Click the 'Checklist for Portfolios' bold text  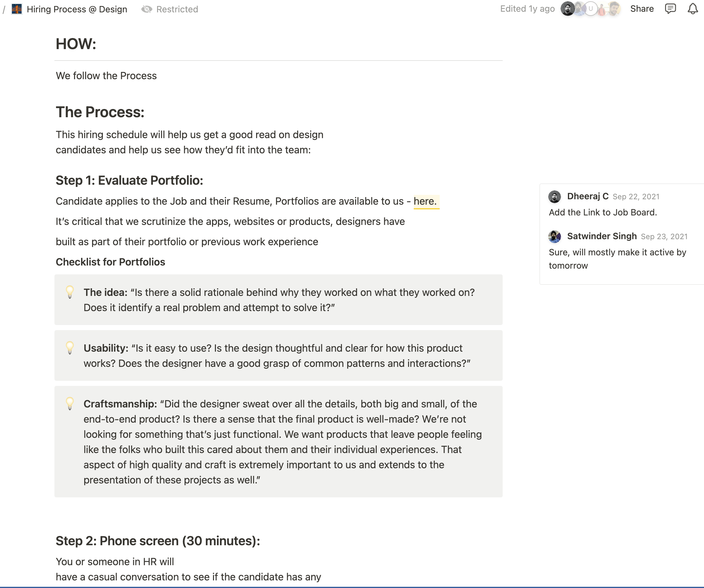[110, 262]
